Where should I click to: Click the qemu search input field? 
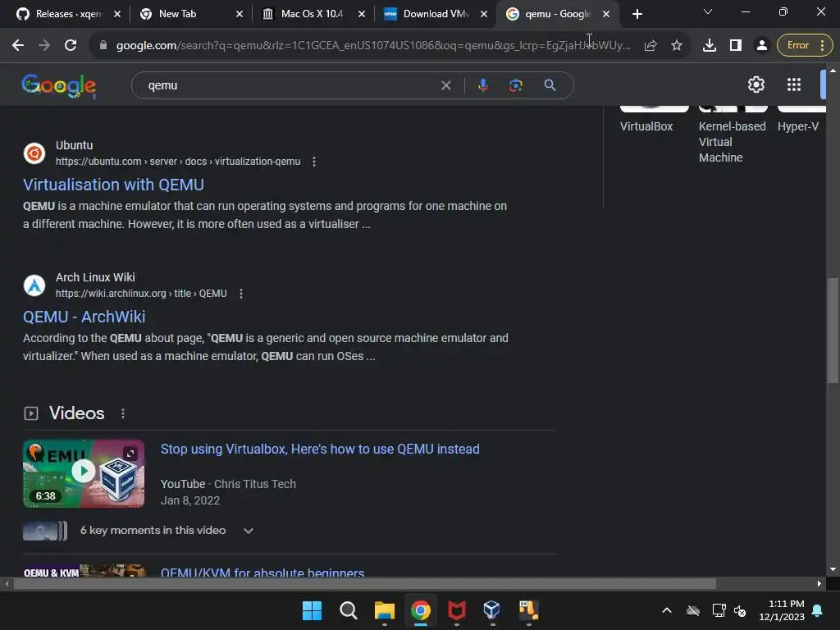tap(290, 85)
